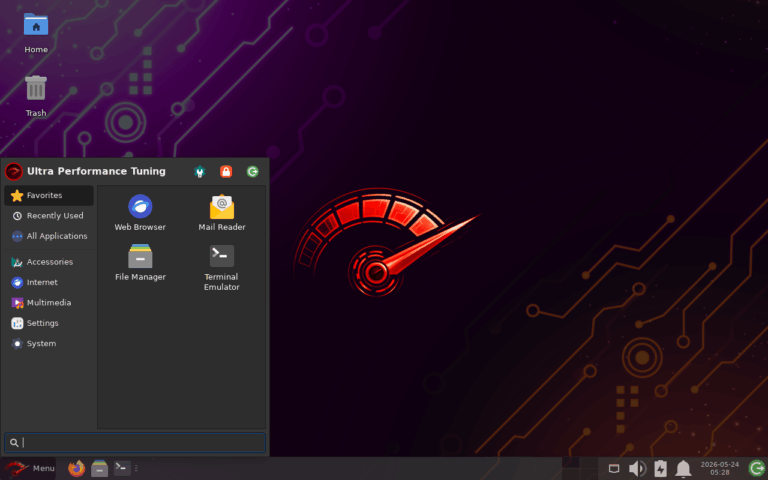Select the Favorites category

click(x=49, y=195)
